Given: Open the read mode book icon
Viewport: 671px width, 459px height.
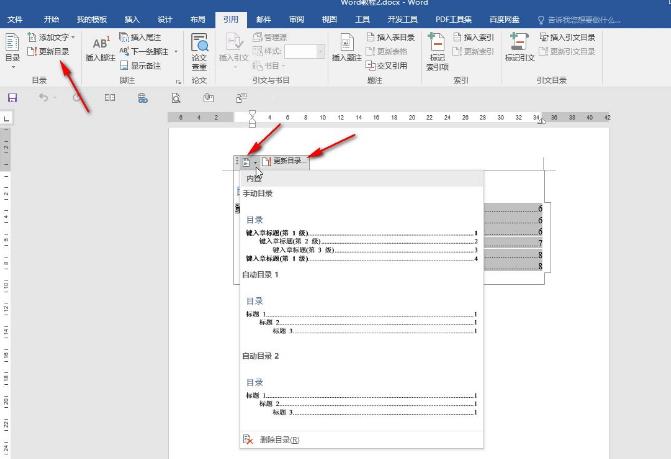Looking at the screenshot, I should tap(110, 98).
